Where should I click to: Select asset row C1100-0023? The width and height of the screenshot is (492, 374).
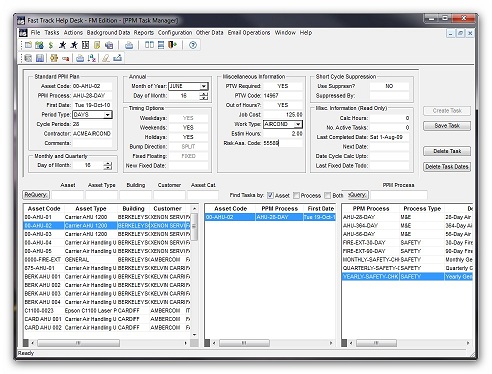pos(107,311)
